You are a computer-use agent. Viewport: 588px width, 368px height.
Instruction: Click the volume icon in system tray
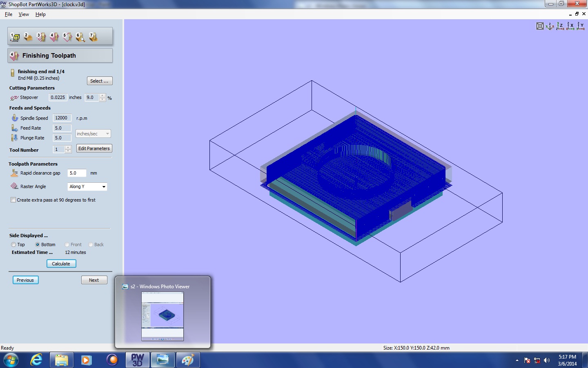coord(547,360)
